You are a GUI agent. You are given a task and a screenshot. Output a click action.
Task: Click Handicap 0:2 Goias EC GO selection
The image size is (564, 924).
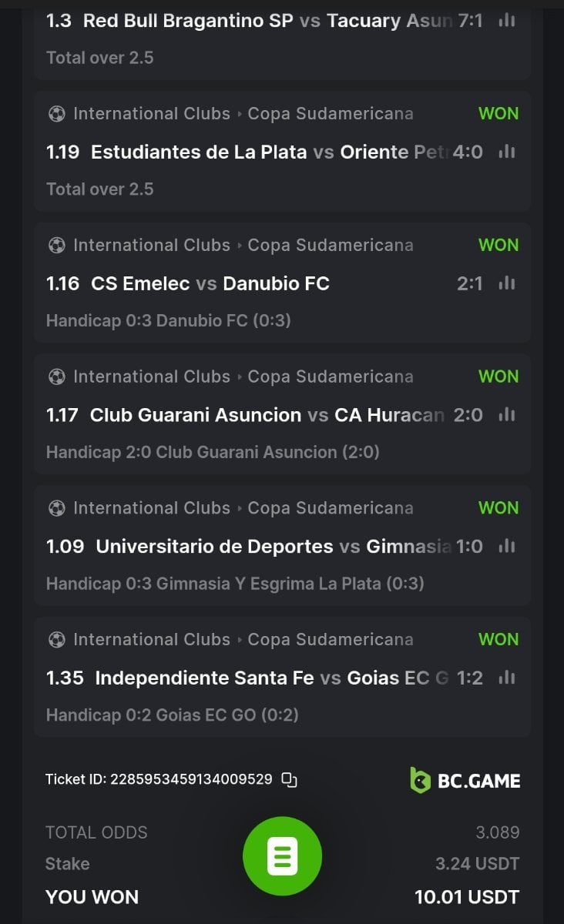172,715
